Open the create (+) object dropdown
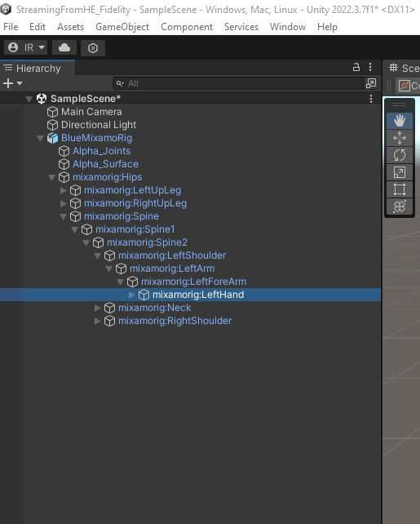 (12, 83)
